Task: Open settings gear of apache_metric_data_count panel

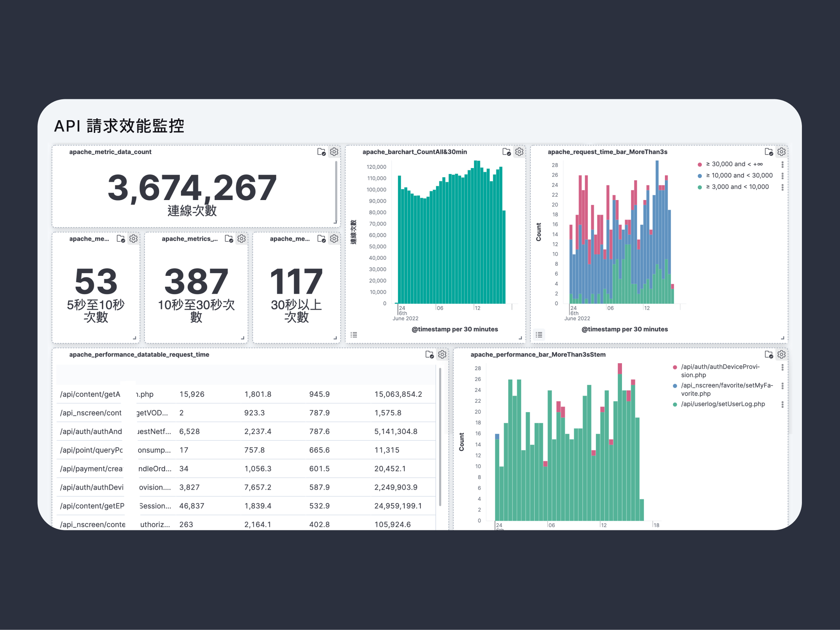Action: coord(334,152)
